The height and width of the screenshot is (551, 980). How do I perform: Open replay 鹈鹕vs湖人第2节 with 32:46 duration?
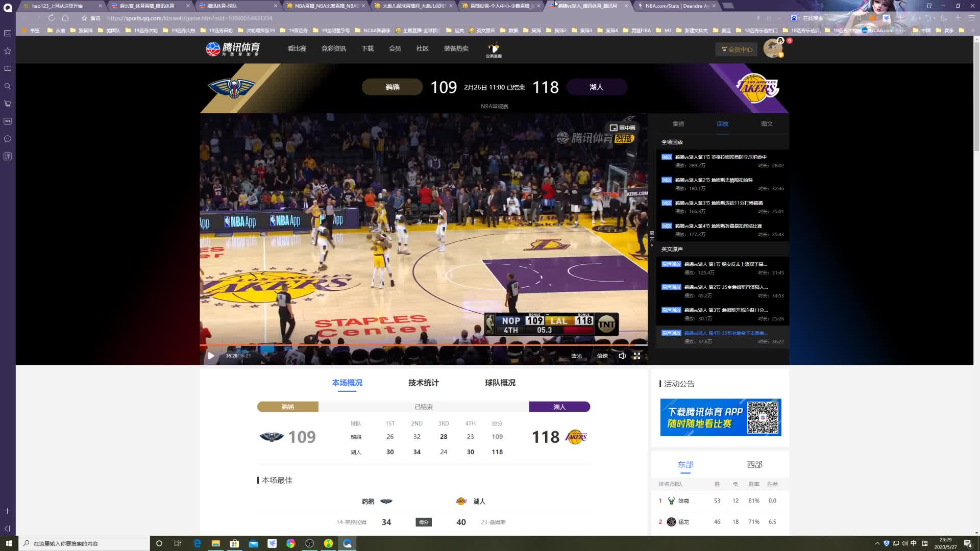tap(722, 184)
